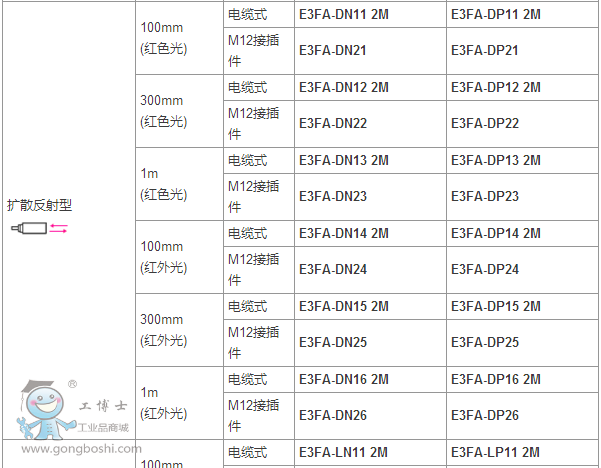Click model E3FA-DN13 2M
Screen dimensions: 601x468
coord(344,160)
